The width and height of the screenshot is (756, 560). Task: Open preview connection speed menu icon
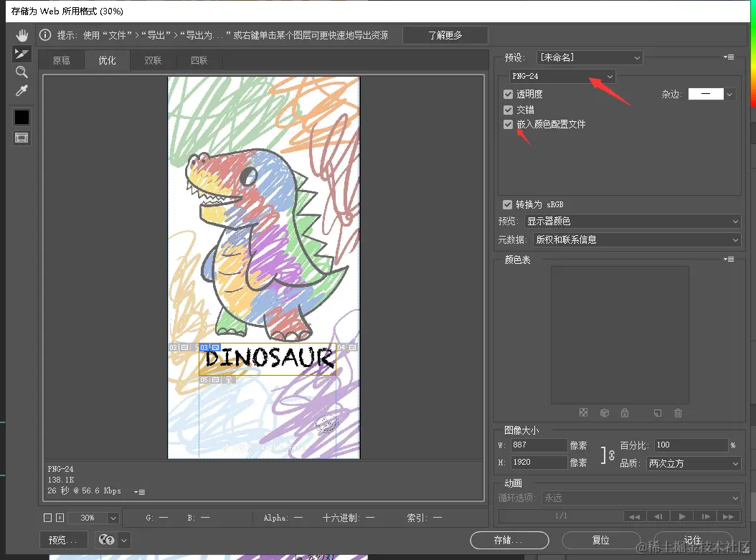point(139,492)
